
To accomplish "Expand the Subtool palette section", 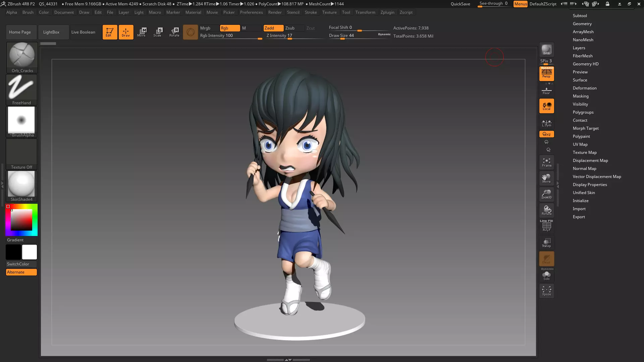I will [580, 16].
